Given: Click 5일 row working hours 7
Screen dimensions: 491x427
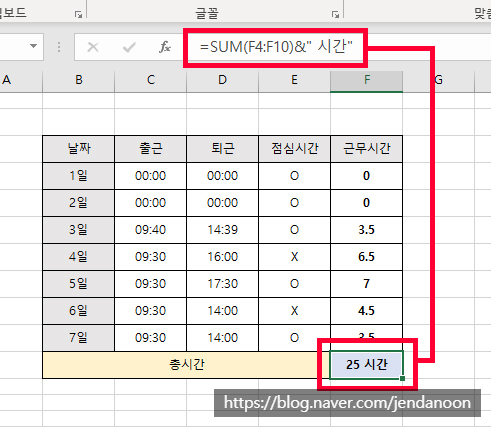Looking at the screenshot, I should [367, 284].
